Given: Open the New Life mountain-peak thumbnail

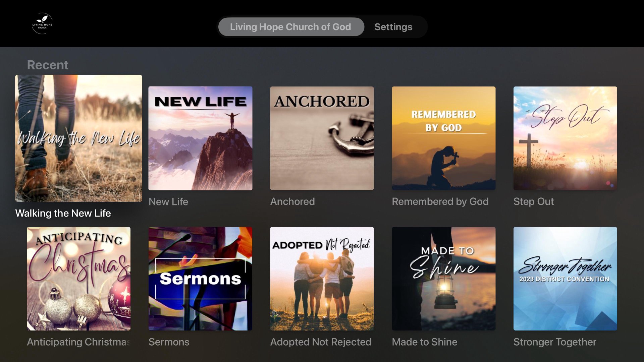Looking at the screenshot, I should coord(200,138).
